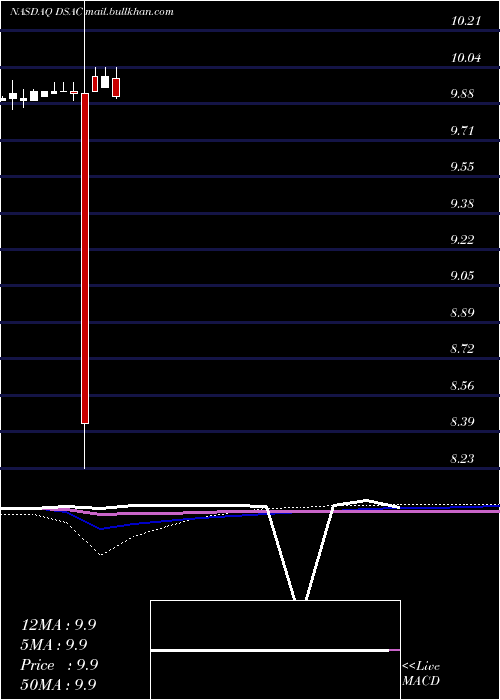Click the 5MA : 9.9 reading
The width and height of the screenshot is (500, 700).
(x=54, y=645)
